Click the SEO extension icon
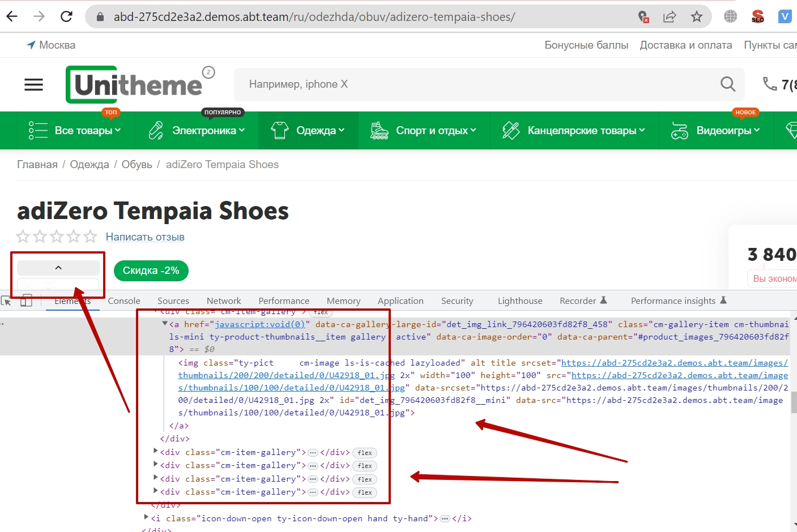The image size is (797, 532). coord(757,16)
